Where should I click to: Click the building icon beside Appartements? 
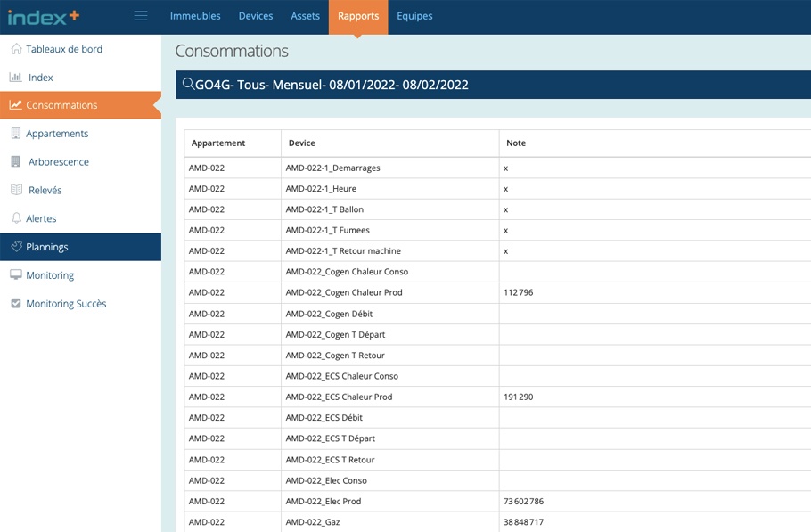(16, 134)
